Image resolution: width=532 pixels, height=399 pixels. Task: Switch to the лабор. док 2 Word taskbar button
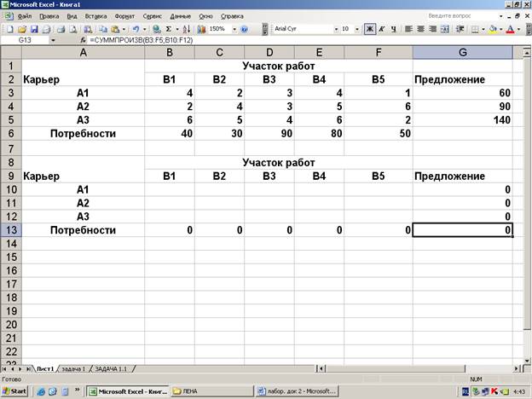click(x=297, y=391)
